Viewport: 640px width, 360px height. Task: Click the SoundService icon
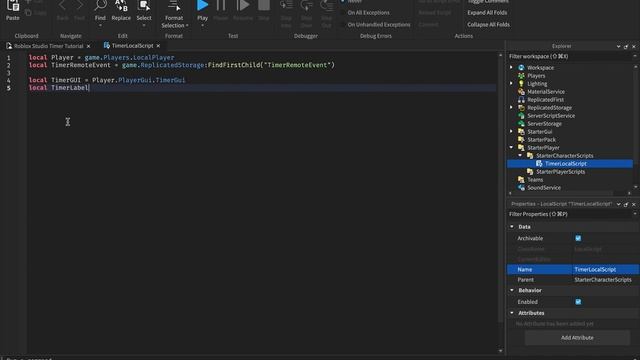521,187
